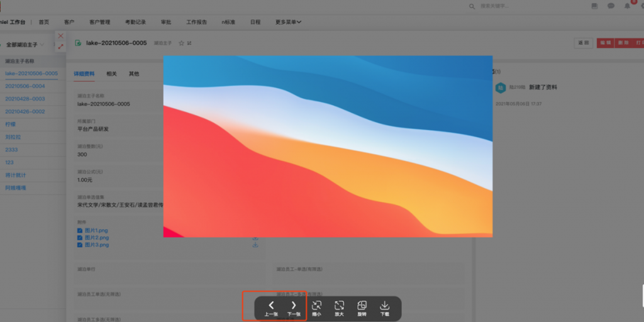644x322 pixels.
Task: Go to previous image (上一张)
Action: 271,308
